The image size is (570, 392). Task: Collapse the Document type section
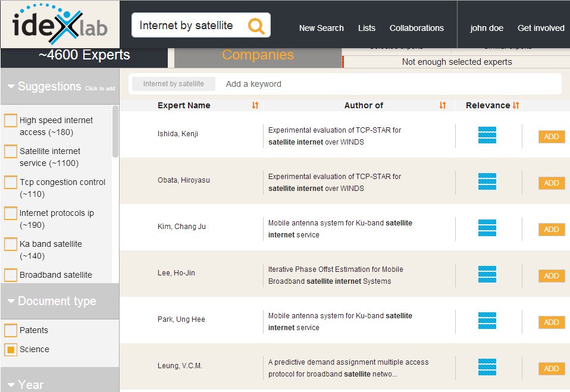coord(11,301)
